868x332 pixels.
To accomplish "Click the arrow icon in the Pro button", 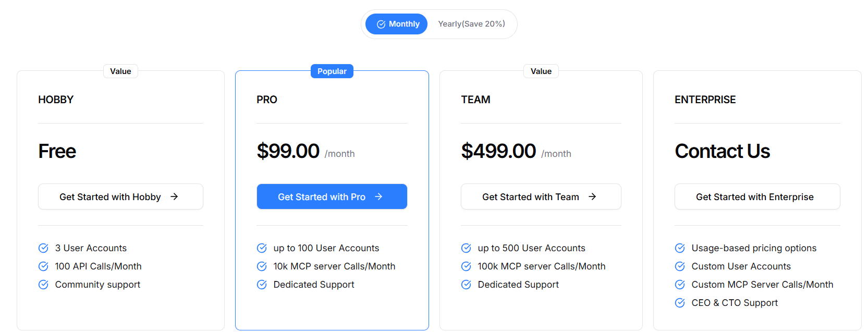I will pos(378,196).
